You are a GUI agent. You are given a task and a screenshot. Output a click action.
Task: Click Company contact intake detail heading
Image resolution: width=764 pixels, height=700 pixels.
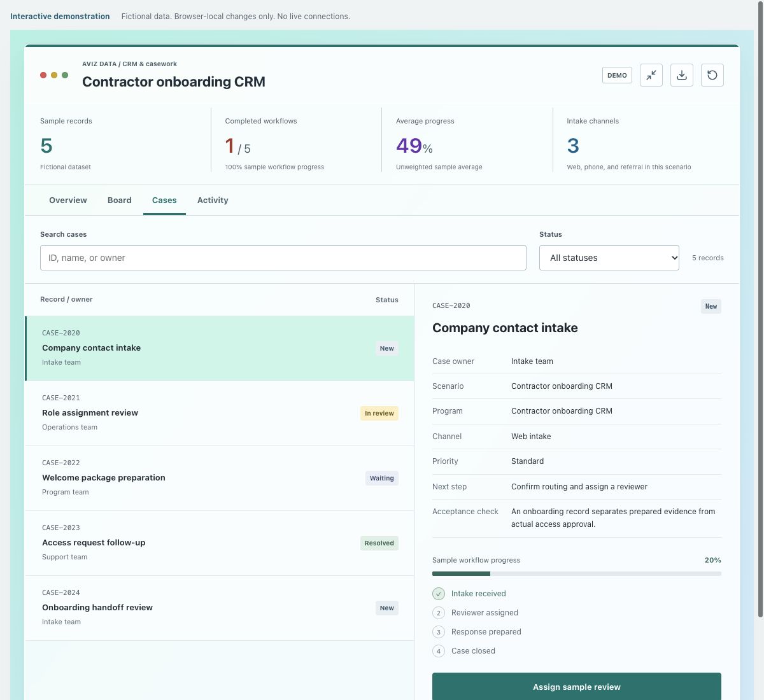click(x=505, y=328)
